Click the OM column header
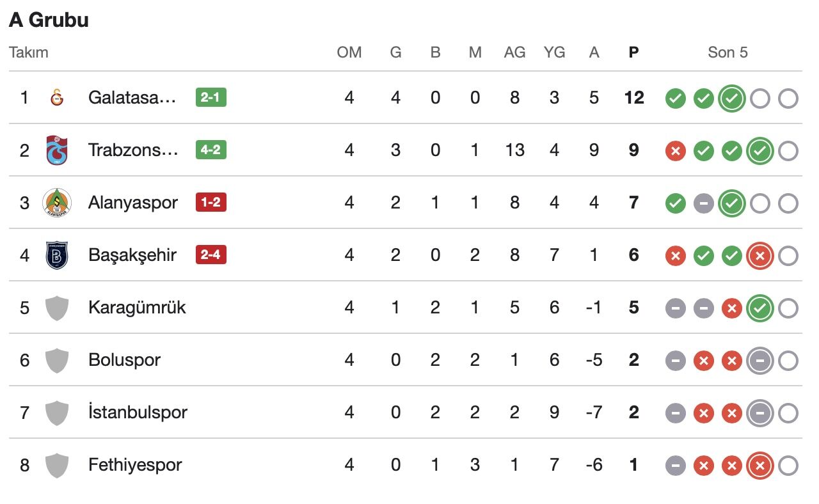This screenshot has width=819, height=504. coord(349,52)
